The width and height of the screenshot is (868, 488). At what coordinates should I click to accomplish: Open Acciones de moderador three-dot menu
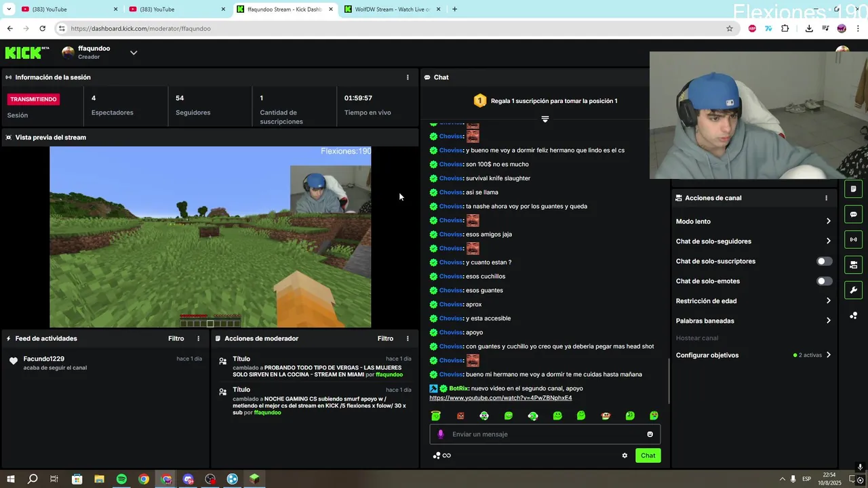pos(408,338)
